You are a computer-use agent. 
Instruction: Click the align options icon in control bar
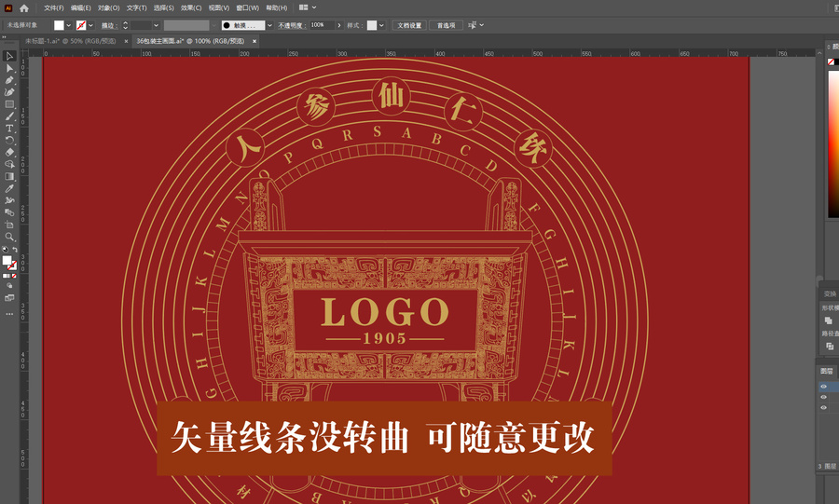coord(472,25)
